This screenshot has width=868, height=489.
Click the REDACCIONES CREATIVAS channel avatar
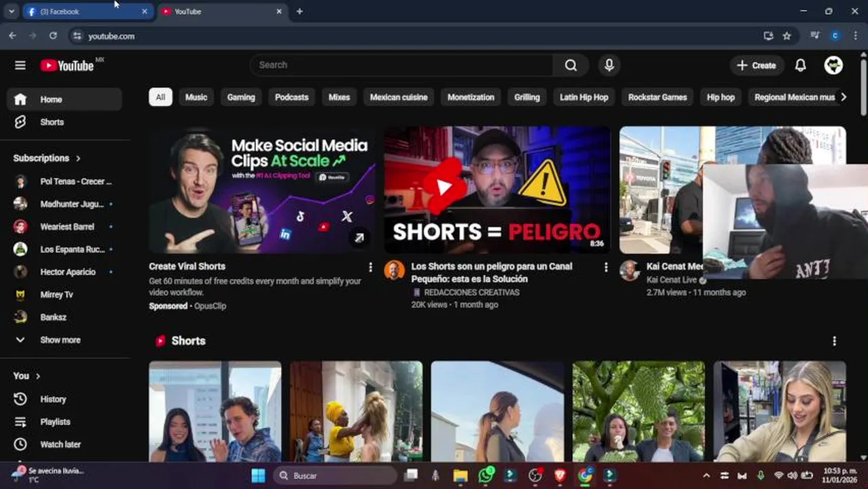(395, 270)
